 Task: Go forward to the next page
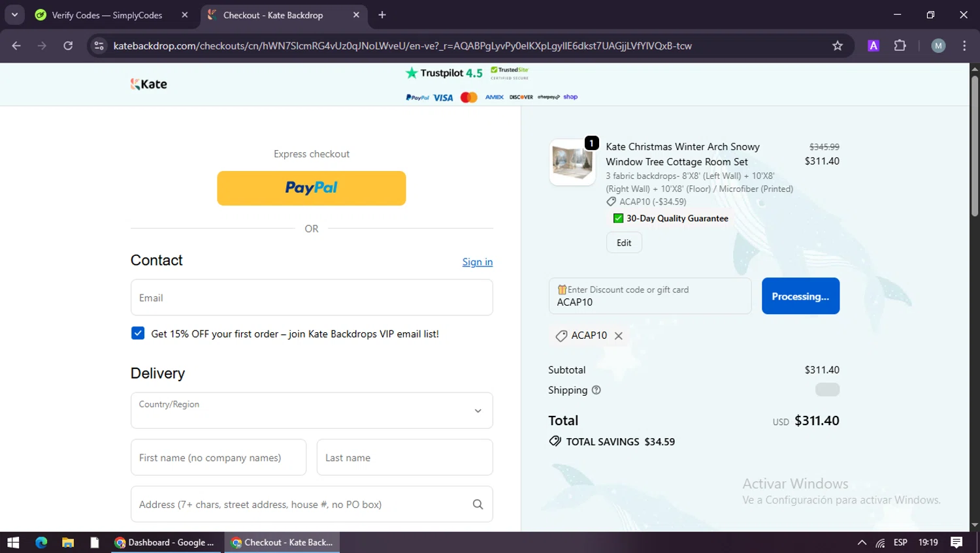coord(42,46)
